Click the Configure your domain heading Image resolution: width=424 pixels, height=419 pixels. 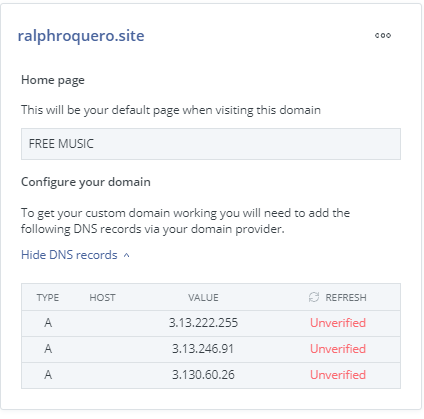pos(86,182)
